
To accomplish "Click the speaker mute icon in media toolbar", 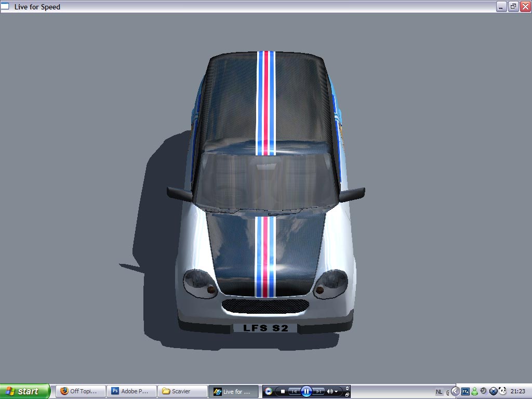I will (x=329, y=392).
